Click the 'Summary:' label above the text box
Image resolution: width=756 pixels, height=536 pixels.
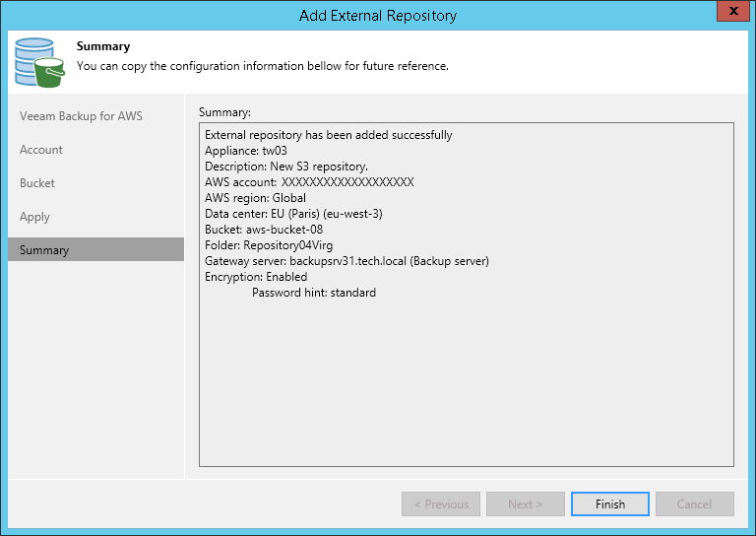(224, 112)
